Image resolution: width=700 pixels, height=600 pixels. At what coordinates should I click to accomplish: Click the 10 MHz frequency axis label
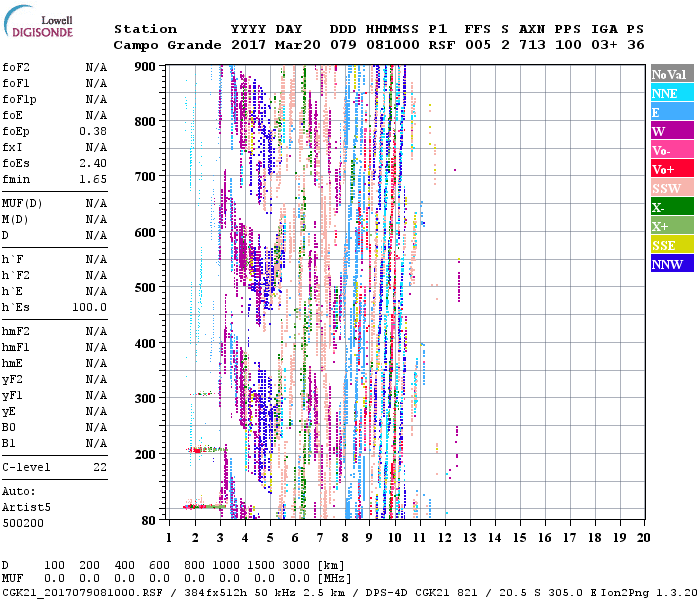(394, 538)
